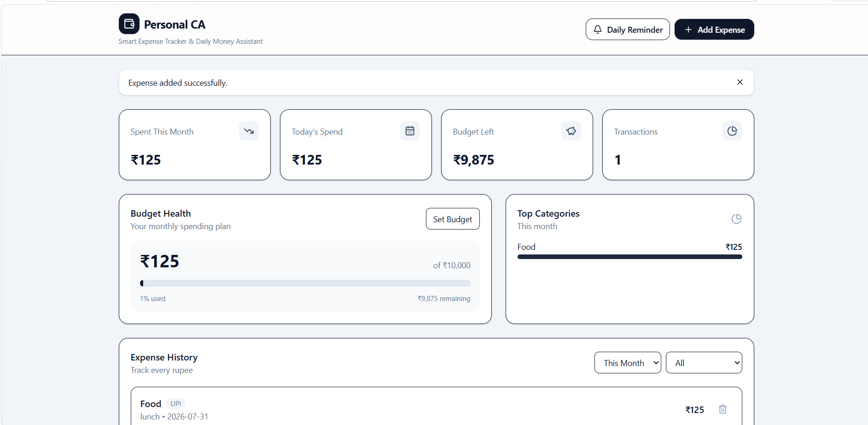Click Add Expense button
The height and width of the screenshot is (425, 868).
714,30
